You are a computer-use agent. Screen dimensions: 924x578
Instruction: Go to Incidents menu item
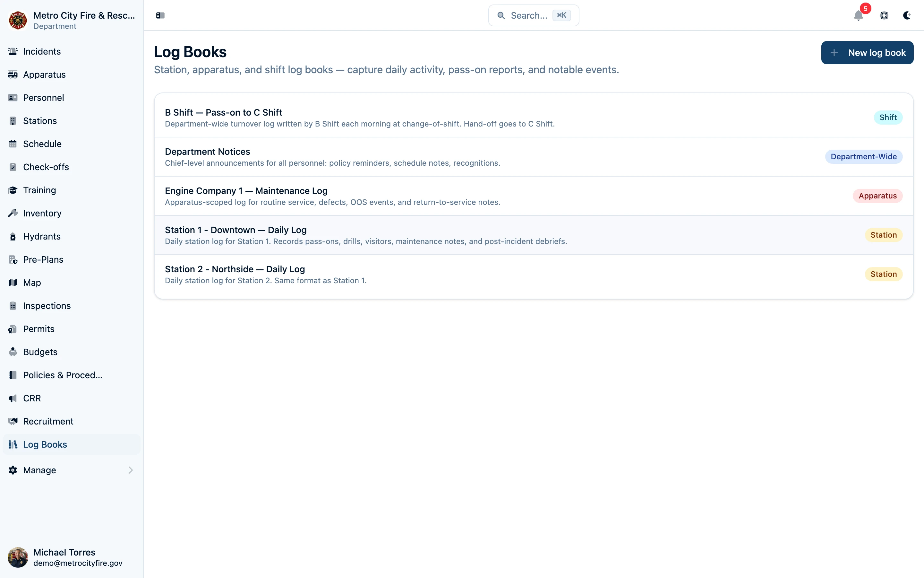(x=72, y=51)
